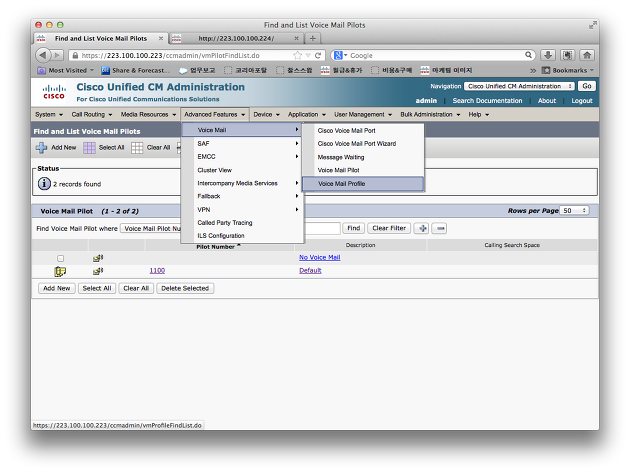Show more bookmarks via double chevron

click(x=533, y=70)
